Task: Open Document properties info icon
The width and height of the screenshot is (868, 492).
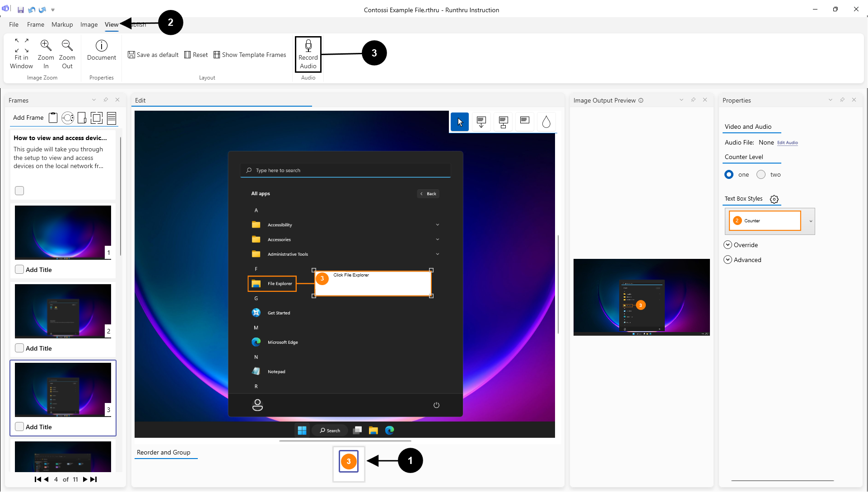Action: coord(101,46)
